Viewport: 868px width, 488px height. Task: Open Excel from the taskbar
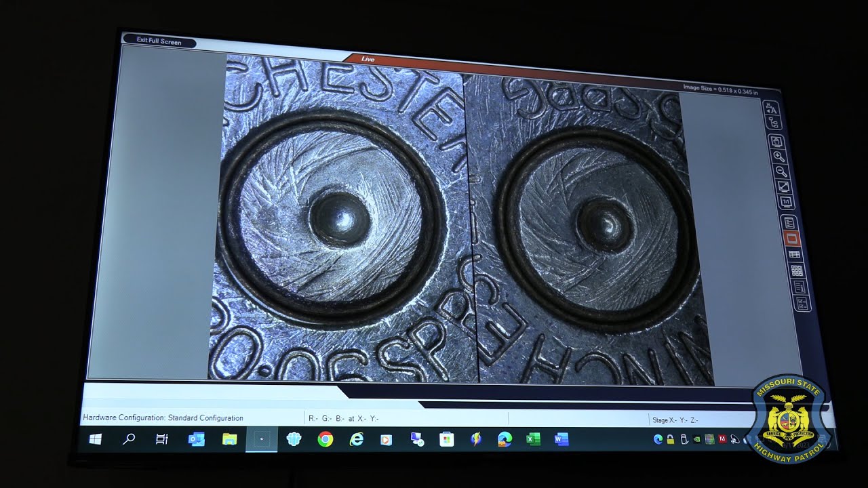click(x=534, y=440)
